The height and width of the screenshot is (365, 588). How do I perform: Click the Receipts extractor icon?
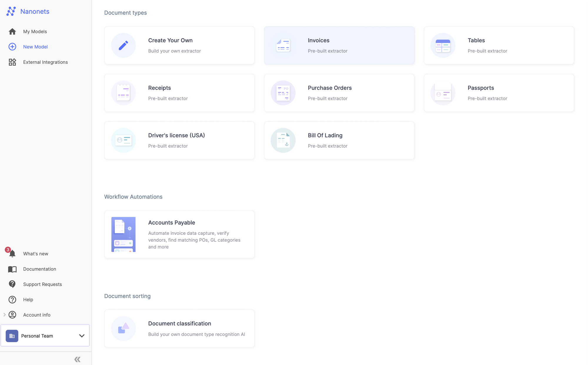(123, 93)
